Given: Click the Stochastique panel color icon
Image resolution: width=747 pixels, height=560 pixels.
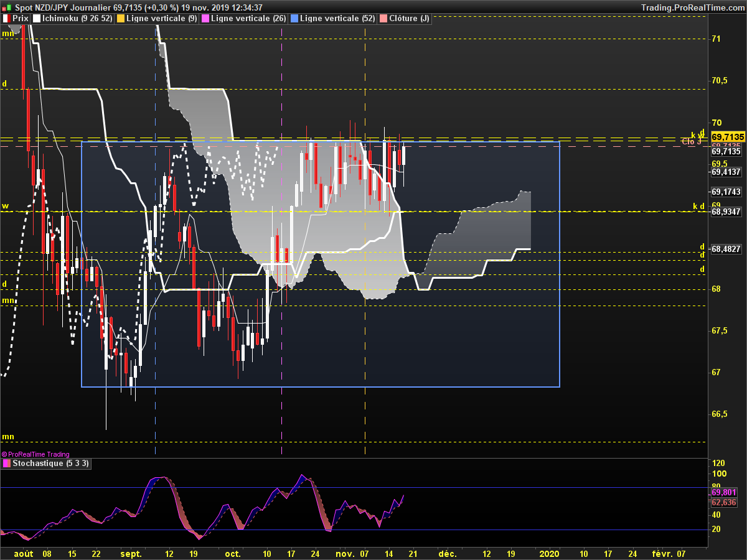Looking at the screenshot, I should tap(6, 464).
